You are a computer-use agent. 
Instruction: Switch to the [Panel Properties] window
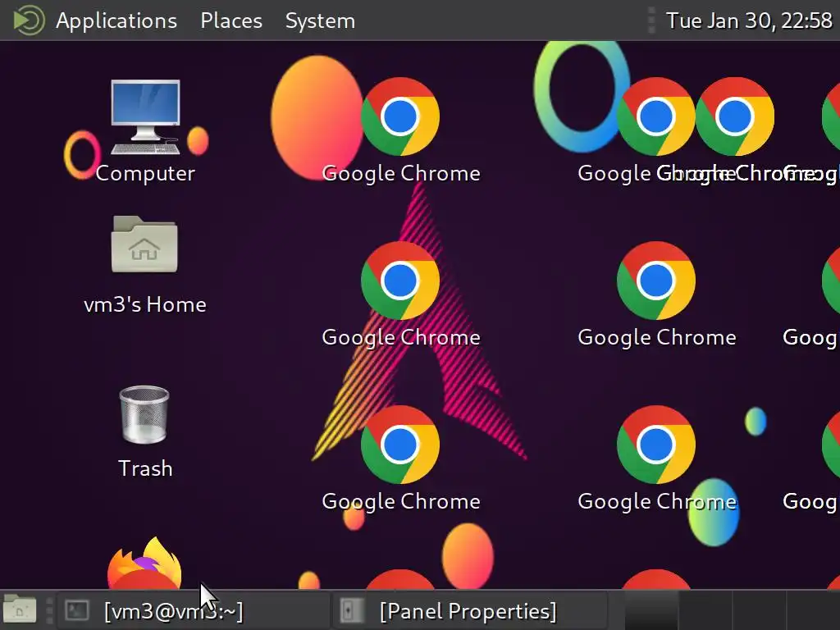(x=469, y=610)
